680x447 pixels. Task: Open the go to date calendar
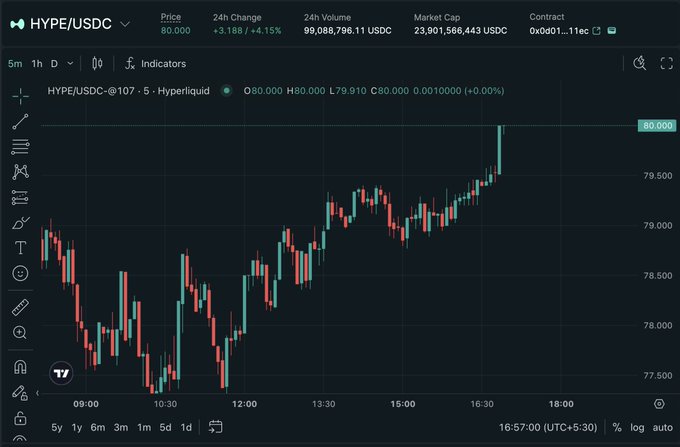(216, 427)
